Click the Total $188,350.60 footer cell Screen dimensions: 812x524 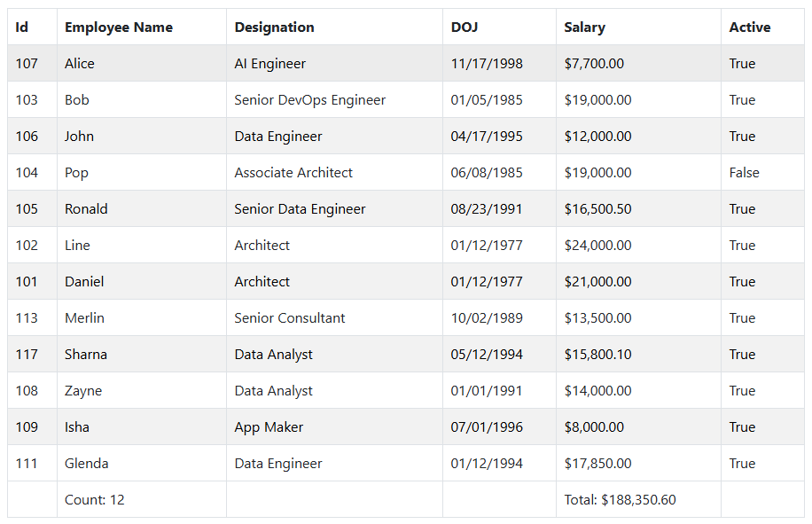(620, 500)
